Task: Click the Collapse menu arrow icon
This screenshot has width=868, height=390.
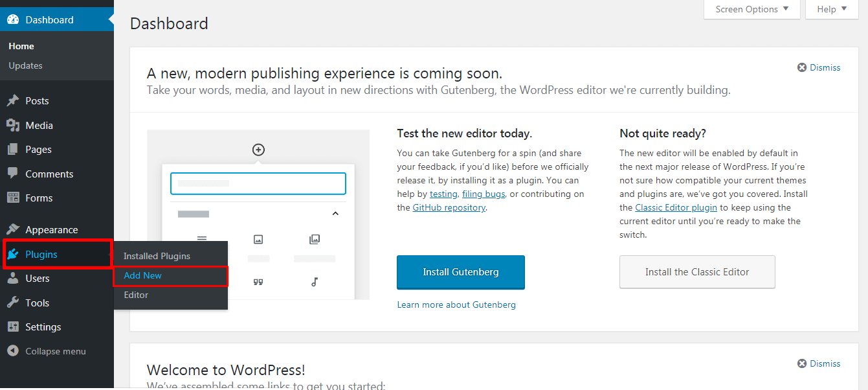Action: (x=13, y=351)
